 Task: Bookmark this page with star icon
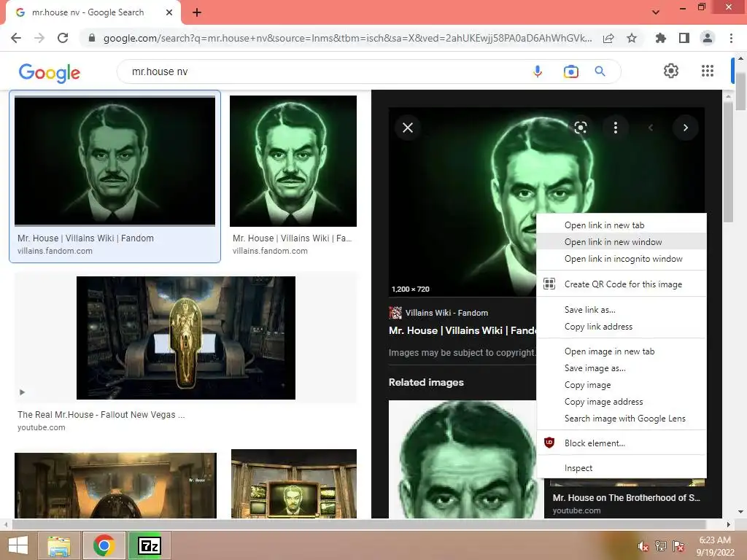point(632,38)
